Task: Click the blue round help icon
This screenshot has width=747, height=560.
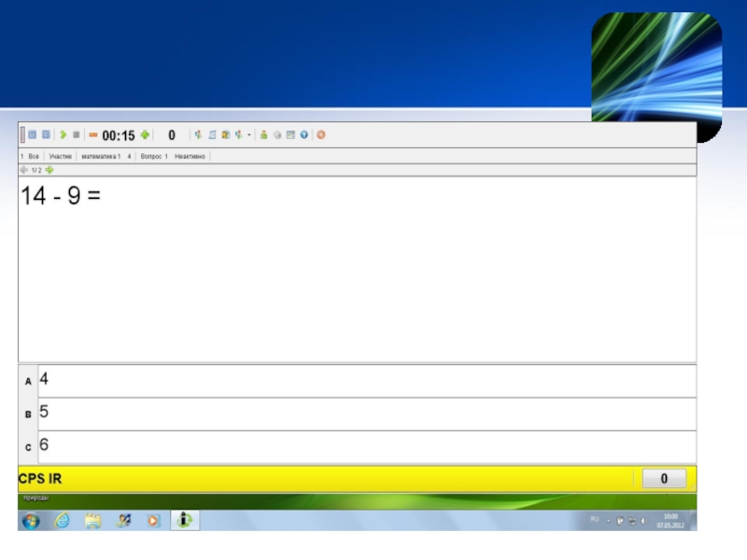Action: pos(304,135)
